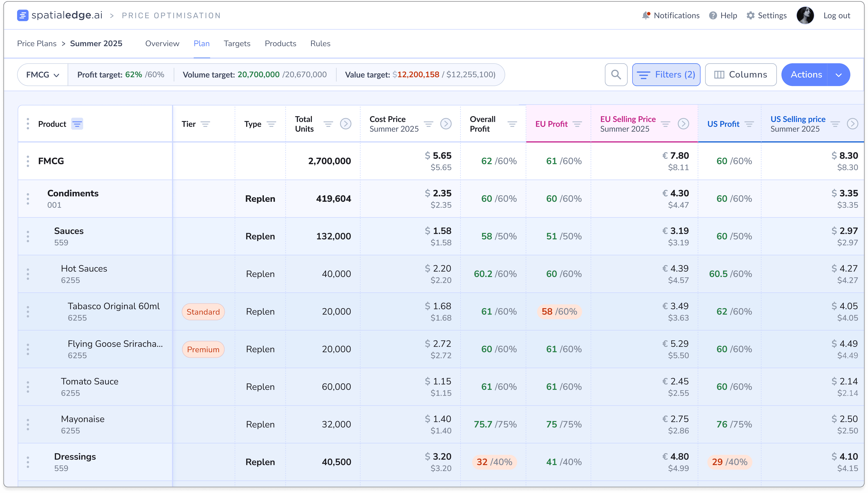This screenshot has width=868, height=493.
Task: Open the Actions dropdown arrow
Action: click(838, 74)
